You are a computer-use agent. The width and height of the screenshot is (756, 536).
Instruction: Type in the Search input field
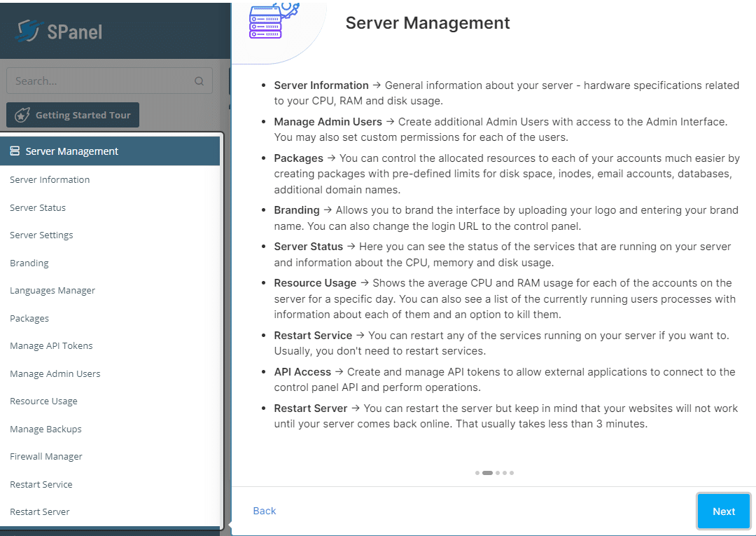point(98,81)
